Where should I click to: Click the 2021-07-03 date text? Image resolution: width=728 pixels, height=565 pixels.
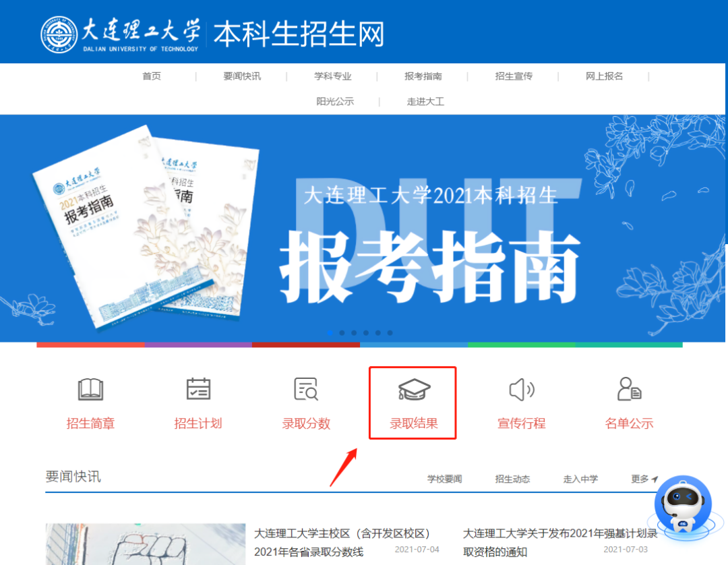626,549
